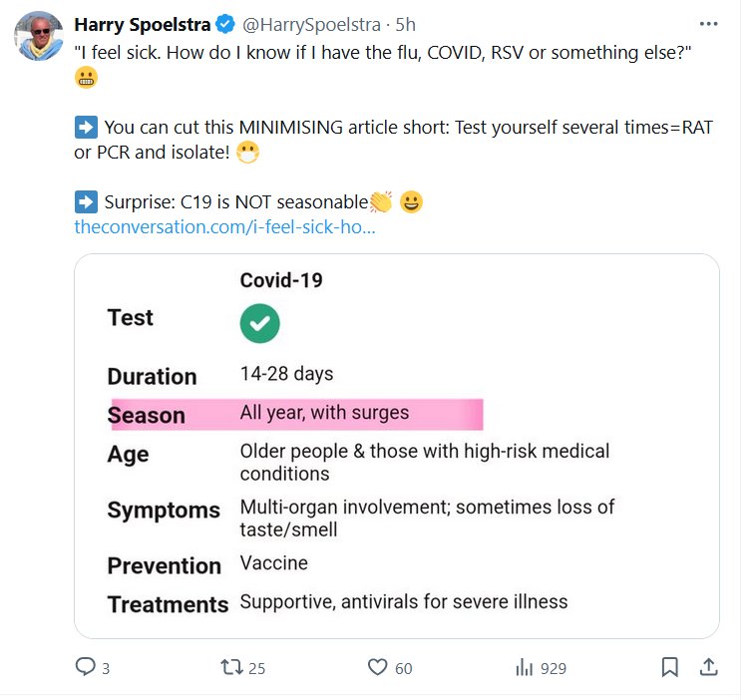Open theconversation.com article link

[224, 227]
